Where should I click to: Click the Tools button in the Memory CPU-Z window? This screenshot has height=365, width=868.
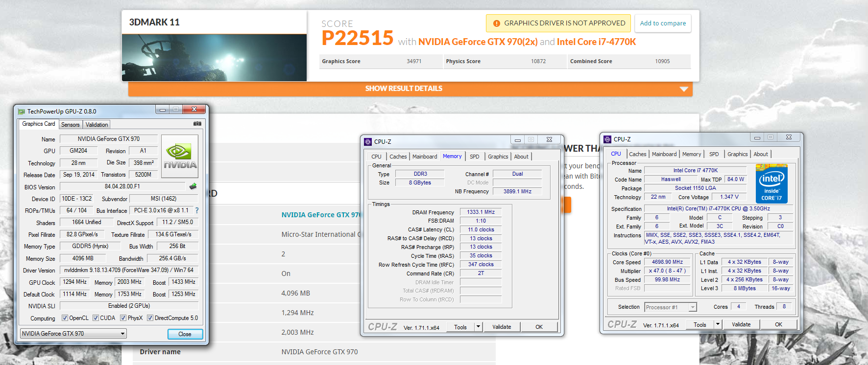pyautogui.click(x=460, y=327)
